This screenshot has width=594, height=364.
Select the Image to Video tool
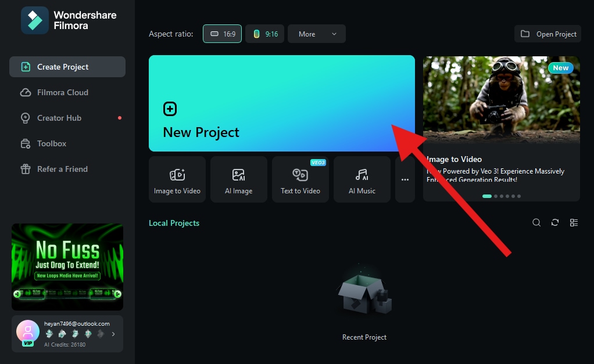click(177, 179)
